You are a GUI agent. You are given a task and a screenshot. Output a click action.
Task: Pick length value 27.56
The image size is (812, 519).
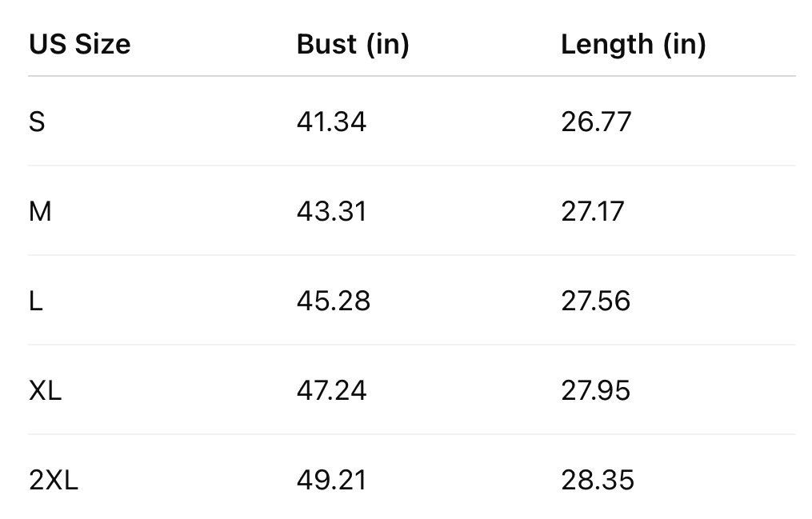596,301
